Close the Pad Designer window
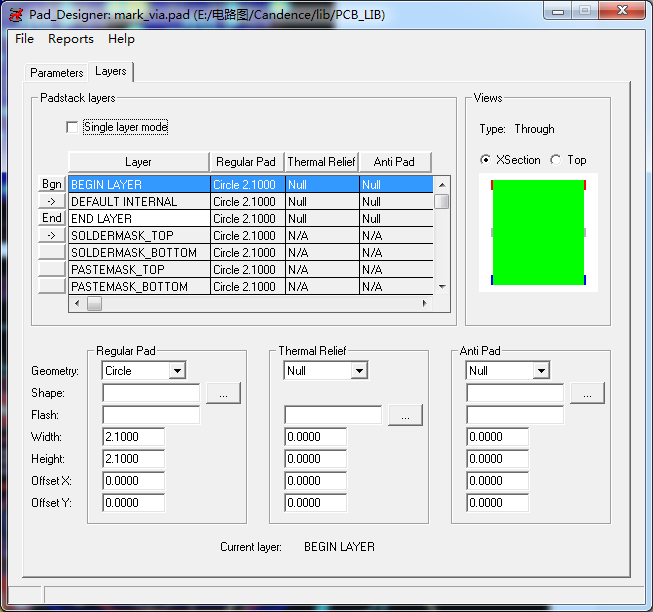 [622, 11]
